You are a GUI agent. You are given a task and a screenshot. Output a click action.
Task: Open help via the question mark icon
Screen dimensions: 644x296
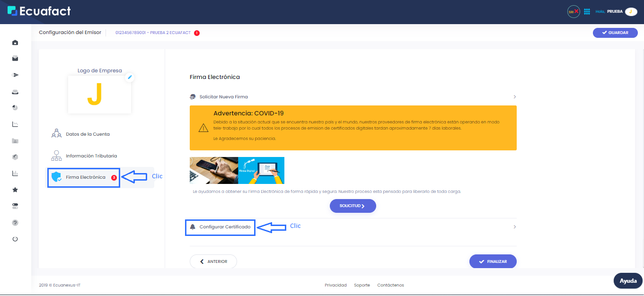(15, 222)
